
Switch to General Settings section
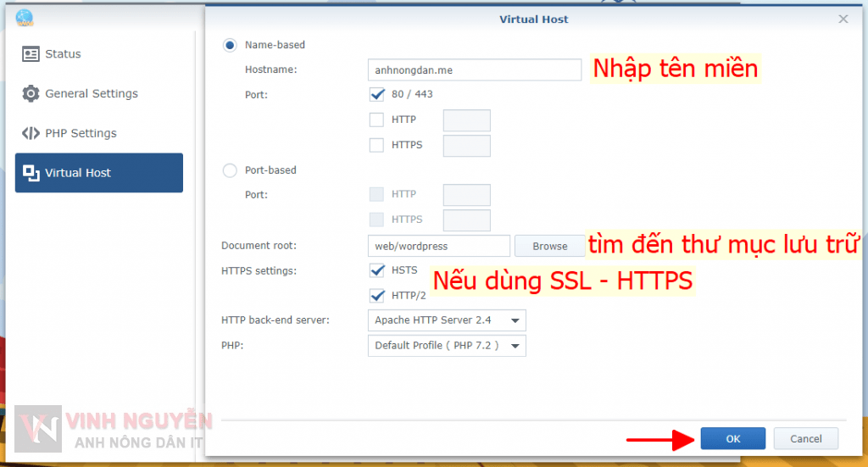click(x=91, y=94)
